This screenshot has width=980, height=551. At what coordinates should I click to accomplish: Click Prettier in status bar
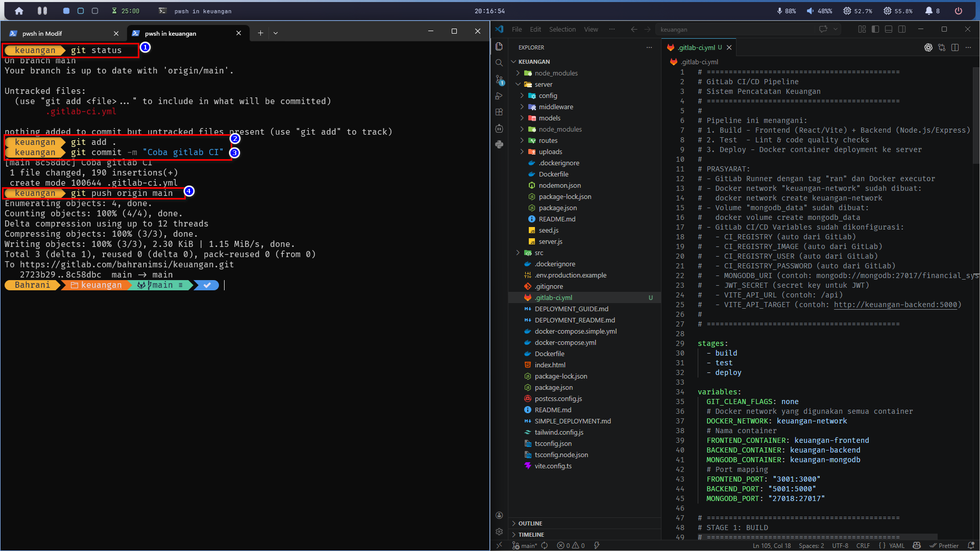[944, 545]
